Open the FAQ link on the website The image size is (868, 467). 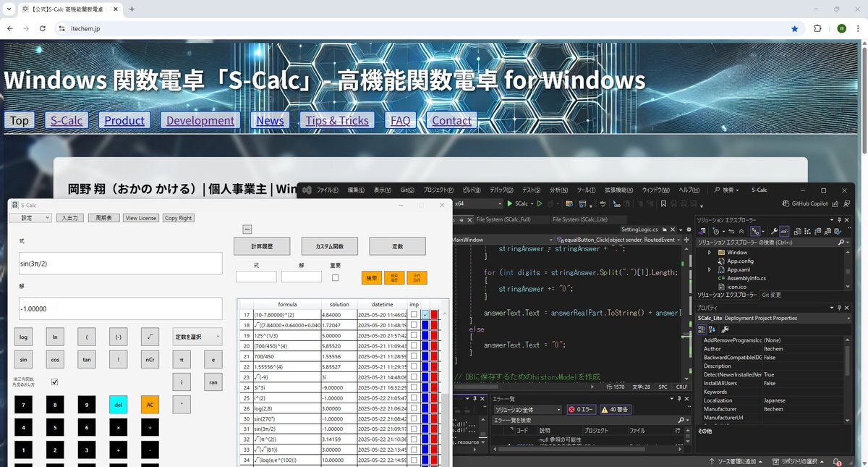[400, 120]
